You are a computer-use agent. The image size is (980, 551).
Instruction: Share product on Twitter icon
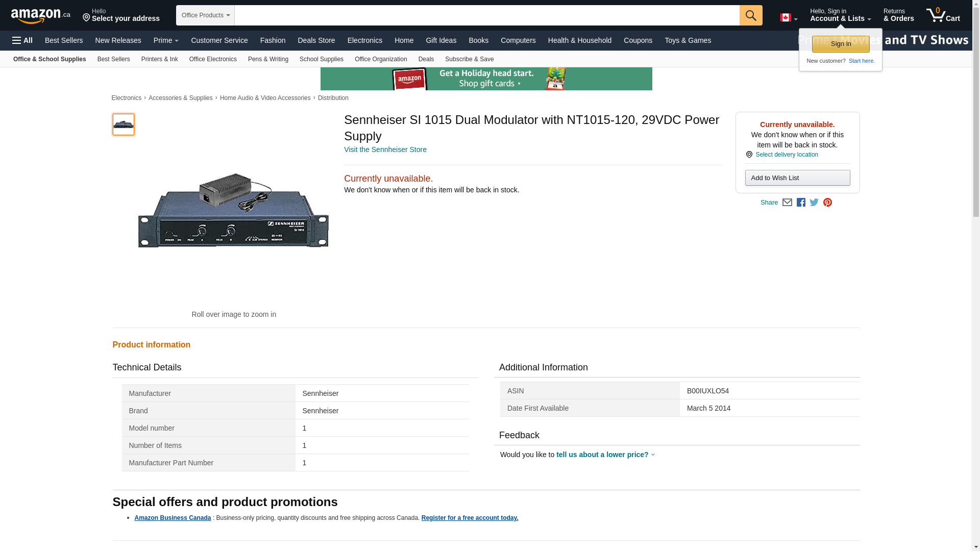(x=814, y=203)
